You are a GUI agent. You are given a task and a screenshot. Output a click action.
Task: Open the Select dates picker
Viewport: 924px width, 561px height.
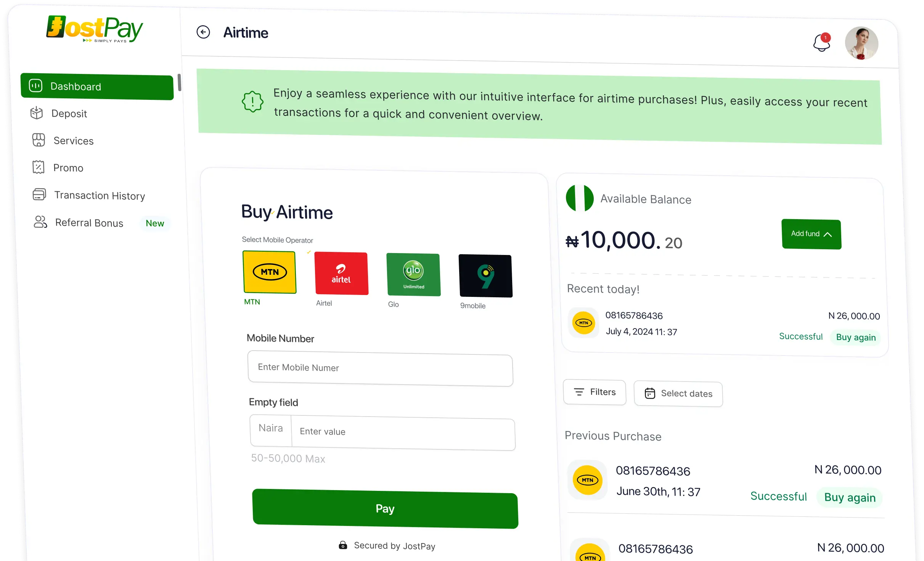[678, 394]
